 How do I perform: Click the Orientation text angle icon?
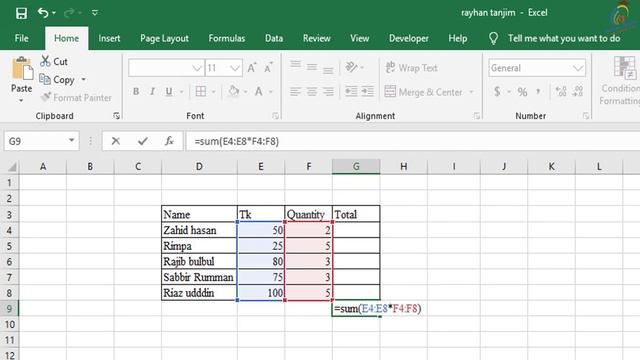pos(351,67)
